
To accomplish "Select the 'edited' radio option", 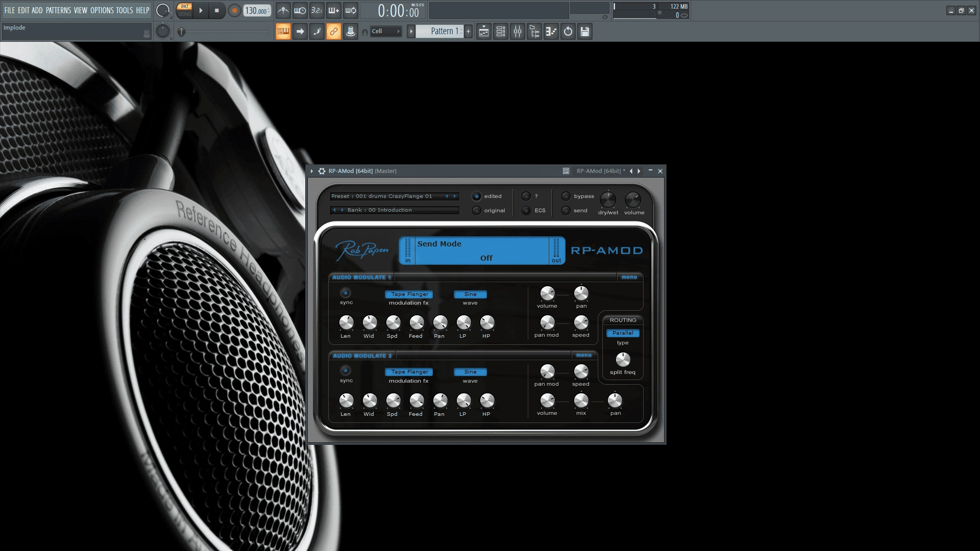I will 477,196.
